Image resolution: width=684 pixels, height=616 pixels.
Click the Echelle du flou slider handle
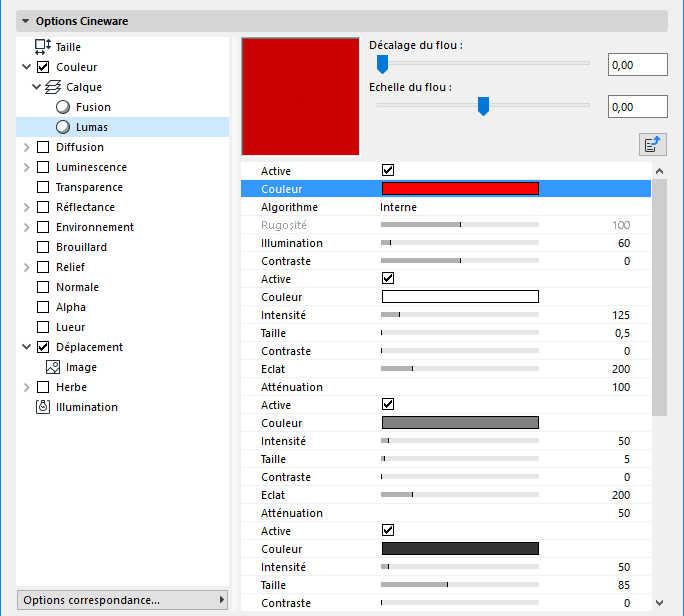click(x=483, y=106)
